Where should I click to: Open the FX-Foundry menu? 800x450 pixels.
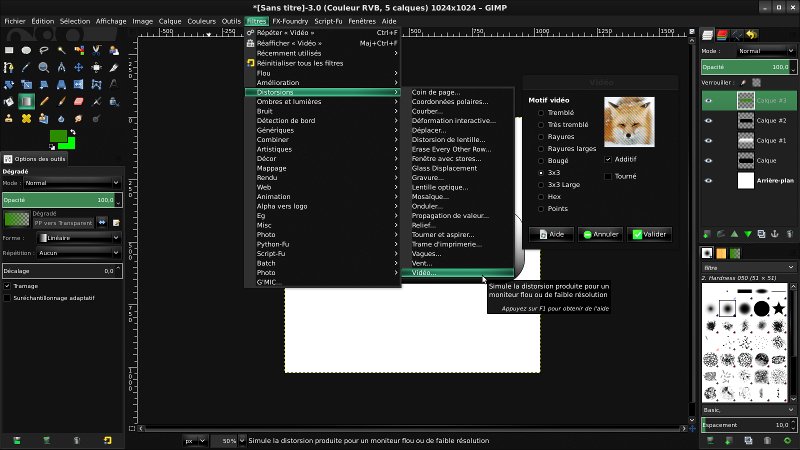290,21
